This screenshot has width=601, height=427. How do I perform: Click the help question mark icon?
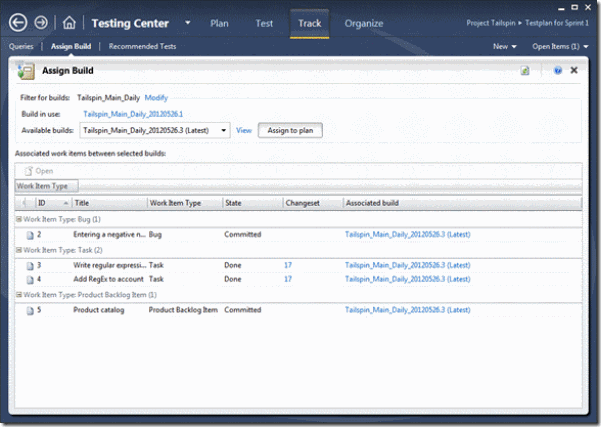click(557, 71)
